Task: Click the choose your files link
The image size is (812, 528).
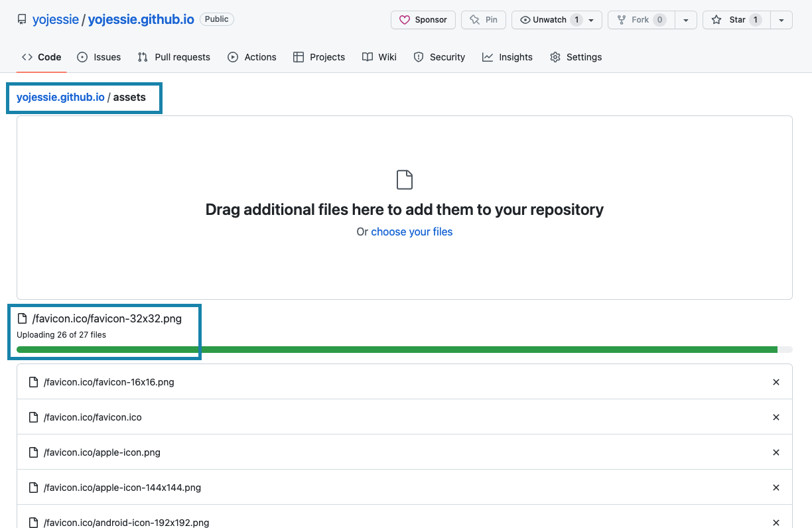Action: (412, 231)
